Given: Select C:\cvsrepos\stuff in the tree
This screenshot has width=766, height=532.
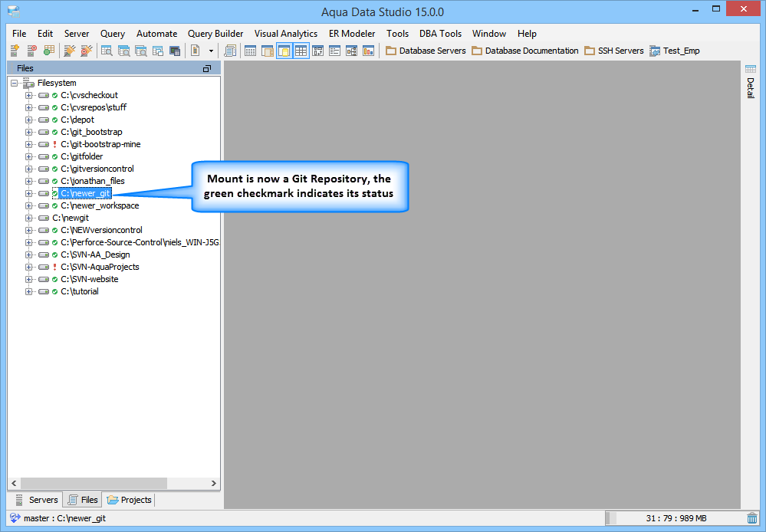Looking at the screenshot, I should [x=94, y=107].
